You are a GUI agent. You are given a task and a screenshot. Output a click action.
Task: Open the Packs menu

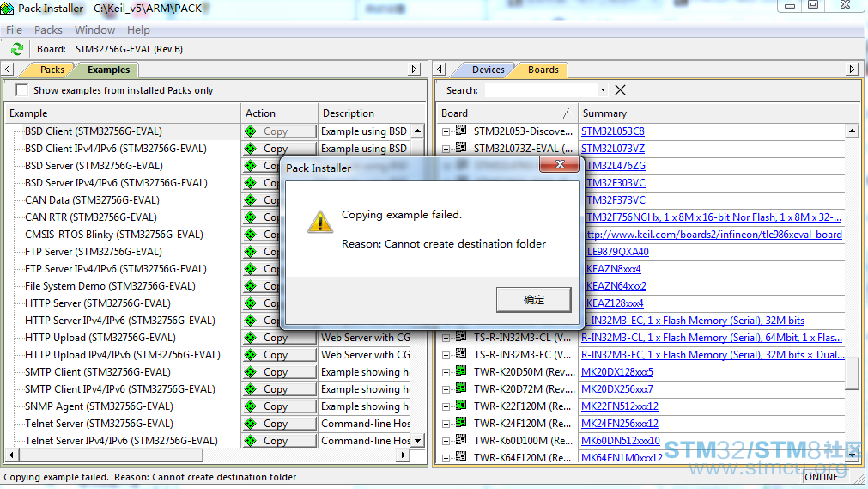pos(48,30)
